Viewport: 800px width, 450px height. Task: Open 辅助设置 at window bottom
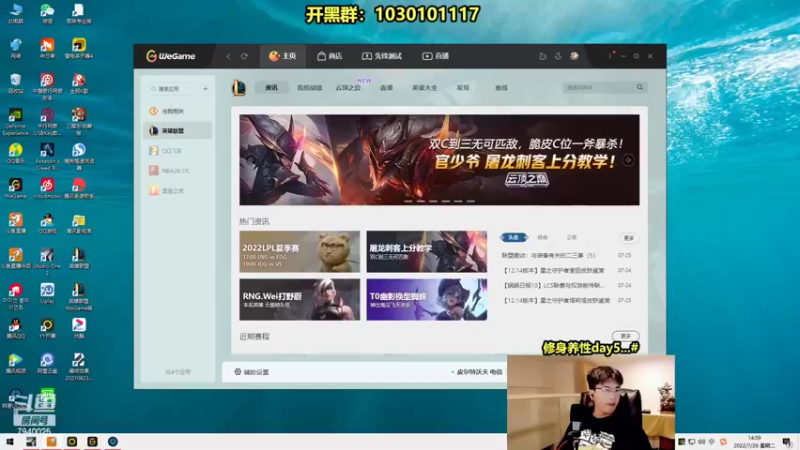[x=252, y=372]
